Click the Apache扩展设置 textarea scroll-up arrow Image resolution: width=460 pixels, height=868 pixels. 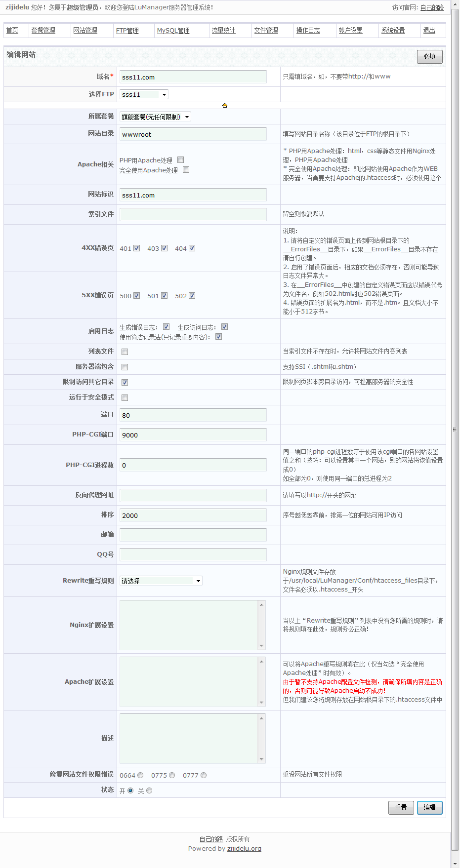(x=262, y=662)
